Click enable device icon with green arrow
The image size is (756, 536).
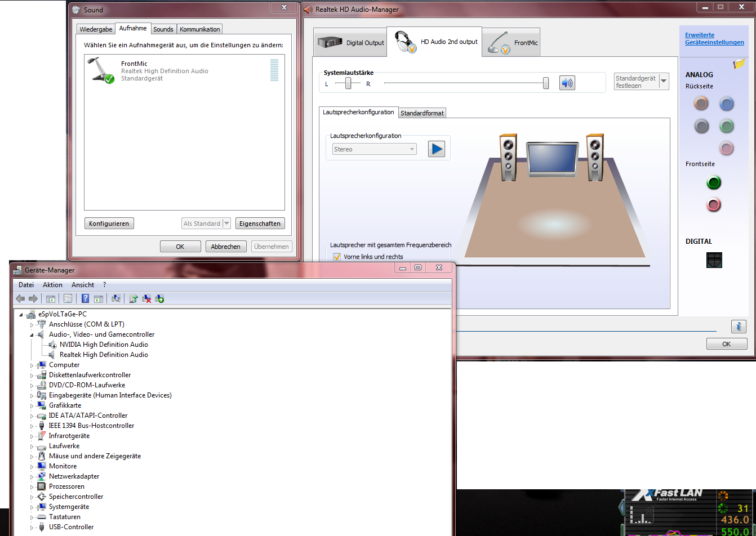(159, 298)
